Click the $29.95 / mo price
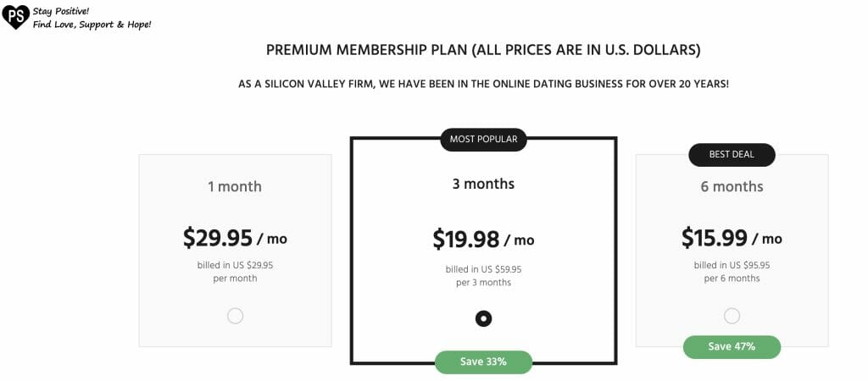868x381 pixels. click(x=236, y=238)
